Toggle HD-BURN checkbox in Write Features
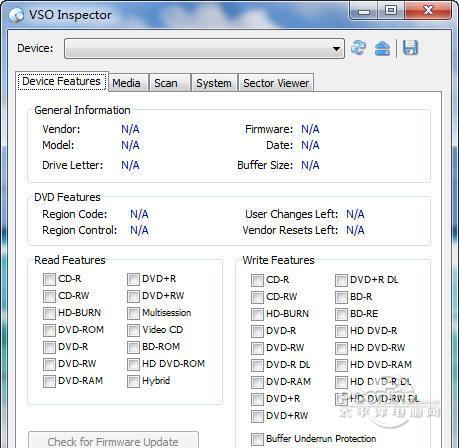The height and width of the screenshot is (448, 459). (x=257, y=314)
